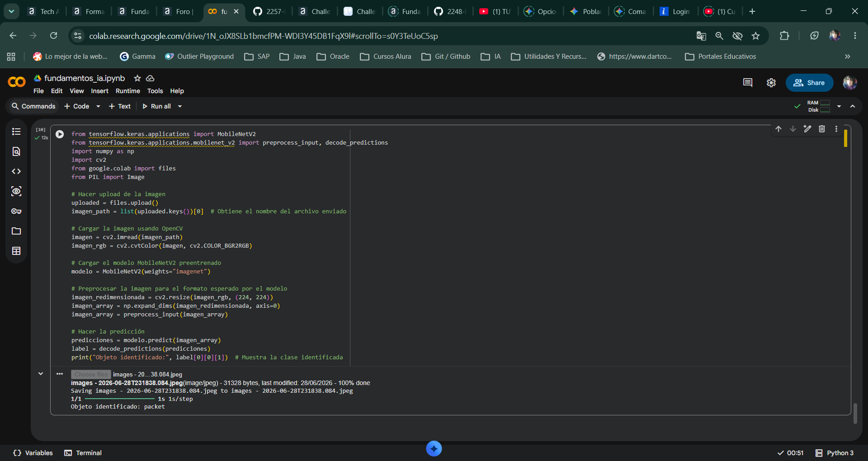Star the fundamentos_ia.ipynb notebook
This screenshot has width=868, height=461.
(x=137, y=78)
